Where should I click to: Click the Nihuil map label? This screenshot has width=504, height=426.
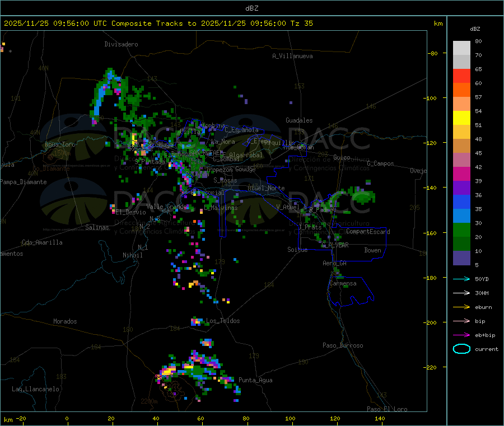pos(133,255)
